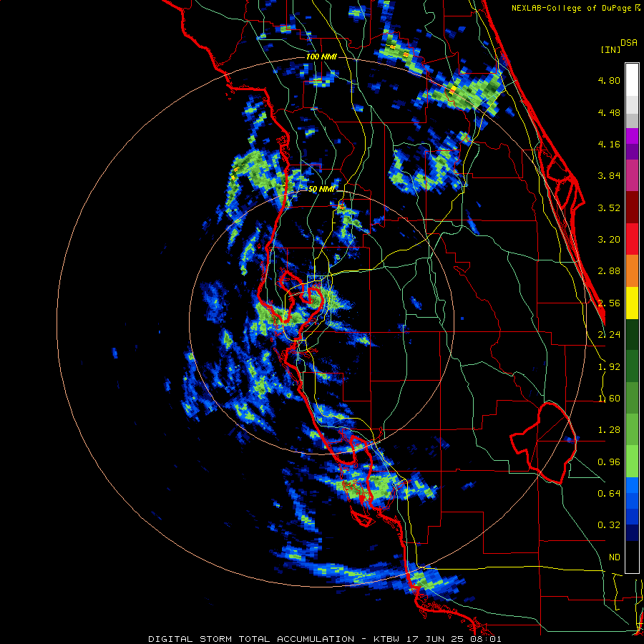The height and width of the screenshot is (644, 644).
Task: Select the 0.32 legend value
Action: click(609, 525)
